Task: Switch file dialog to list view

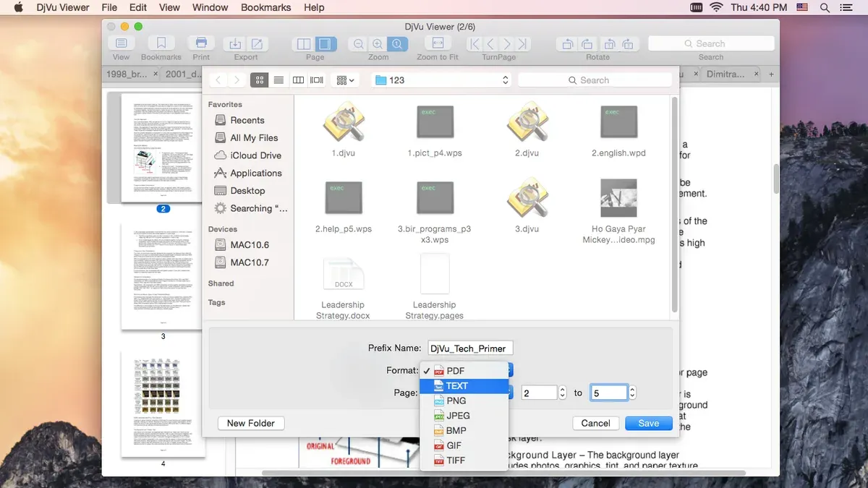Action: pyautogui.click(x=278, y=80)
